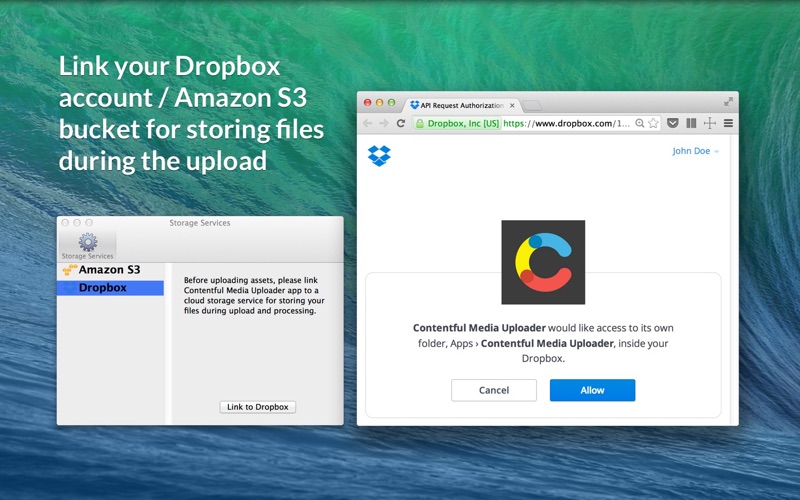Screen dimensions: 800x500
Task: Open the John Doe account dropdown
Action: pos(695,151)
